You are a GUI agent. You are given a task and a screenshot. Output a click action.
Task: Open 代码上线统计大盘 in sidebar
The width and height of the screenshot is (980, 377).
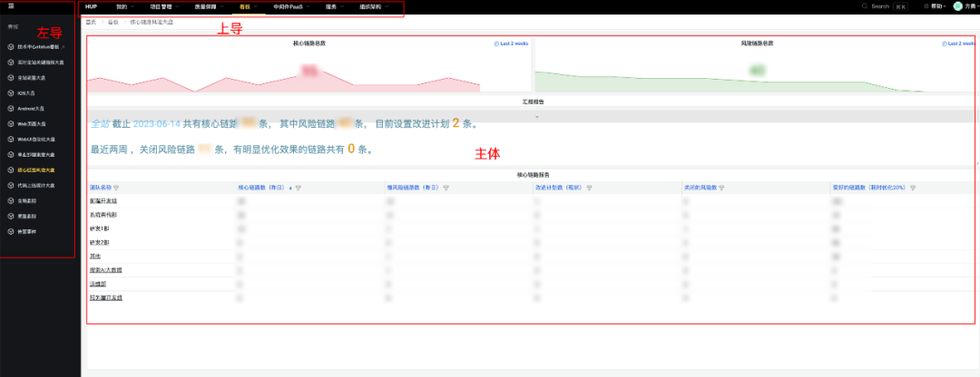coord(36,186)
